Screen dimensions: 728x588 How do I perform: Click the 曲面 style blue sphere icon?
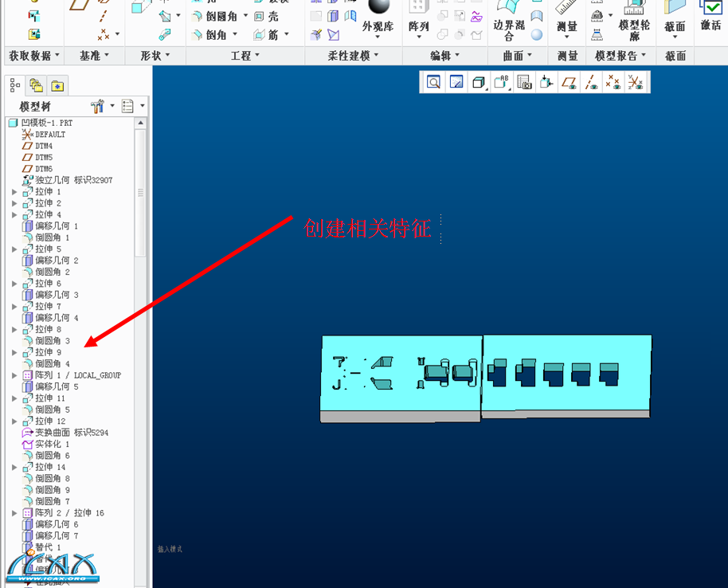[537, 35]
